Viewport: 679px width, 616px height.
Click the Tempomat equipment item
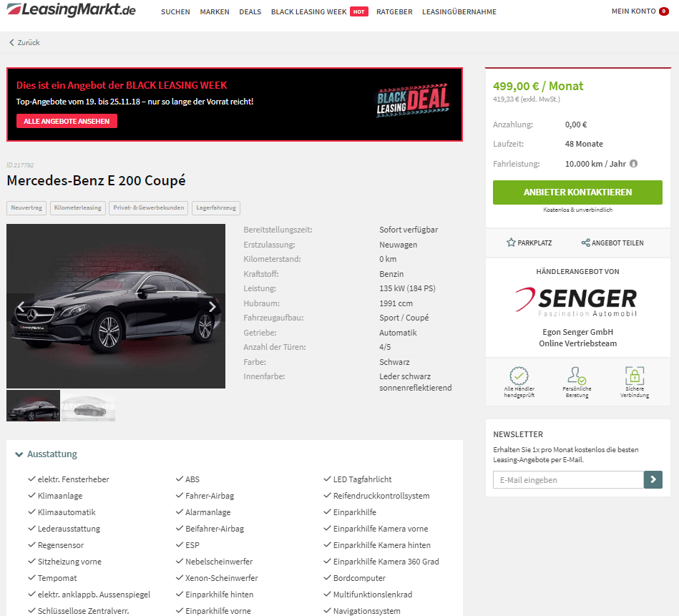57,578
